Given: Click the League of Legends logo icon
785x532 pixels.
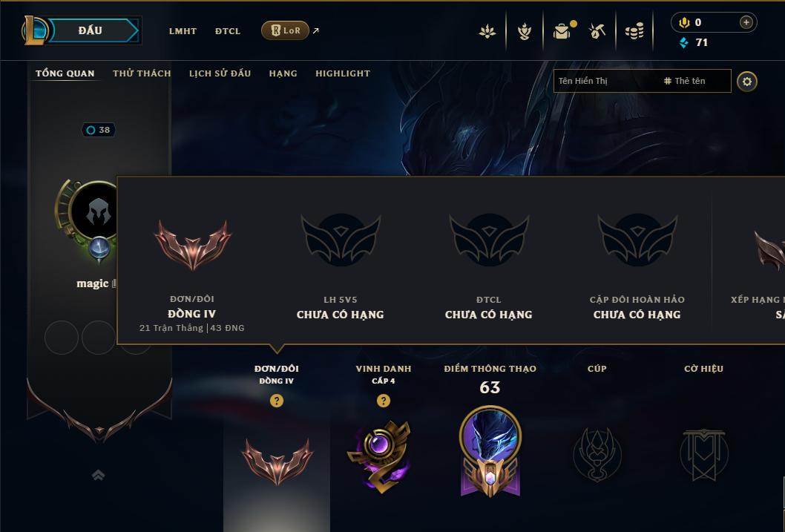Looking at the screenshot, I should [34, 30].
